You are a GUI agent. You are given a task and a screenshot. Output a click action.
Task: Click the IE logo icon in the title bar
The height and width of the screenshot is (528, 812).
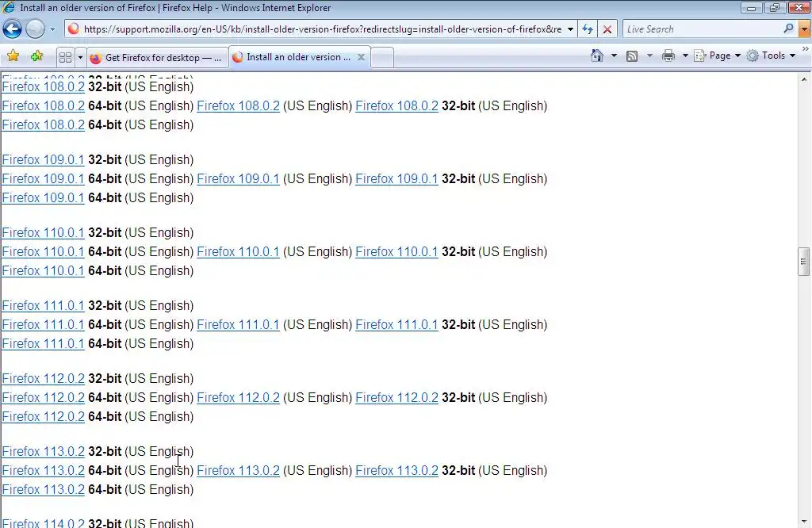9,7
